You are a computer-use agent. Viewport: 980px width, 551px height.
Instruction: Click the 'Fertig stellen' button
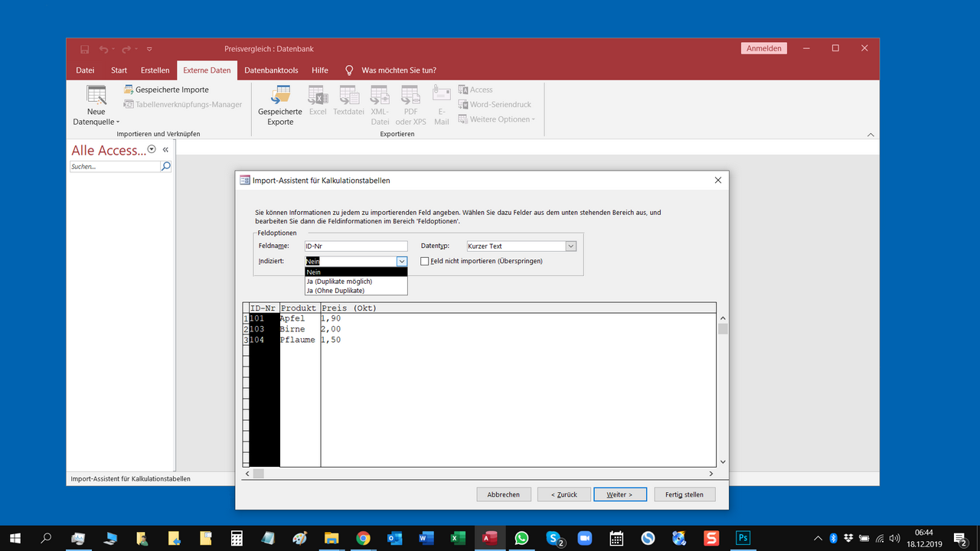point(684,494)
